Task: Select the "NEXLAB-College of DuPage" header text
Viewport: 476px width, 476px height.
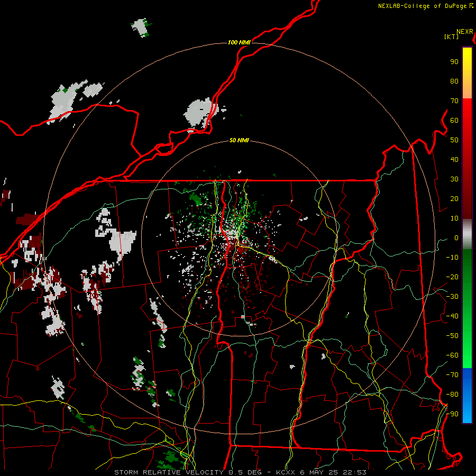Action: click(x=422, y=6)
